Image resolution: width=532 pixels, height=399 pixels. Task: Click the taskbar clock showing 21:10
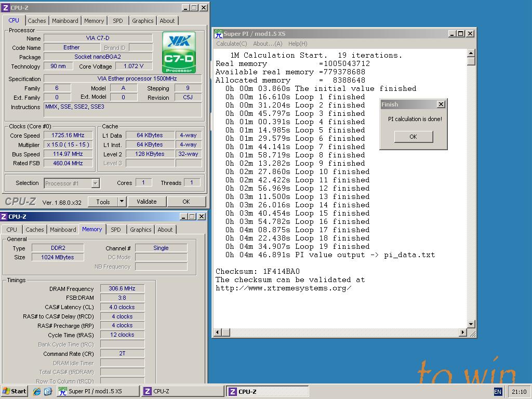(x=519, y=392)
